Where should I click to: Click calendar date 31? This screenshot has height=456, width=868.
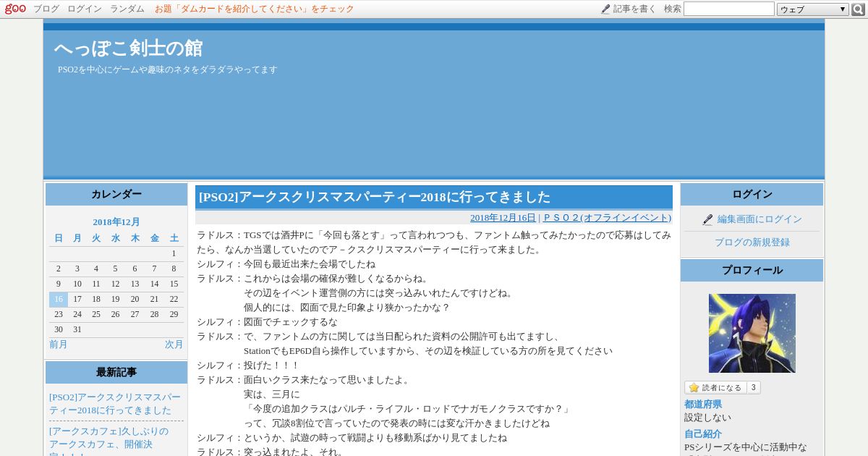click(77, 329)
